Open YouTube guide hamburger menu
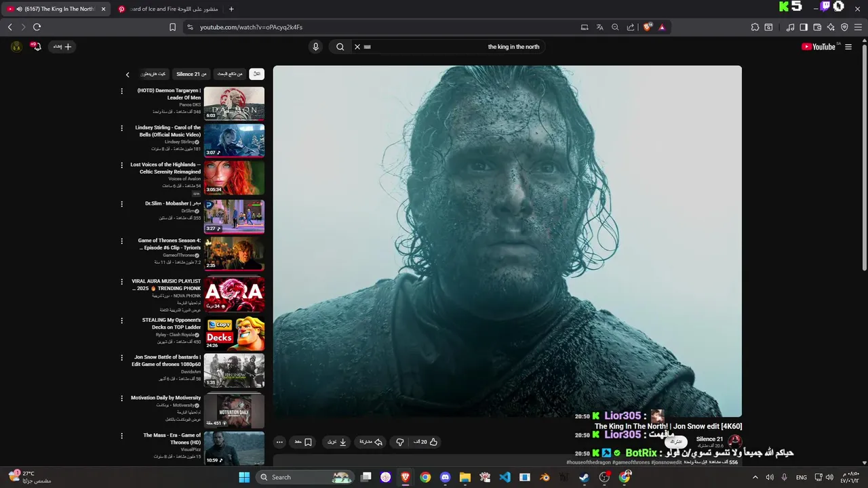Image resolution: width=868 pixels, height=488 pixels. [848, 47]
